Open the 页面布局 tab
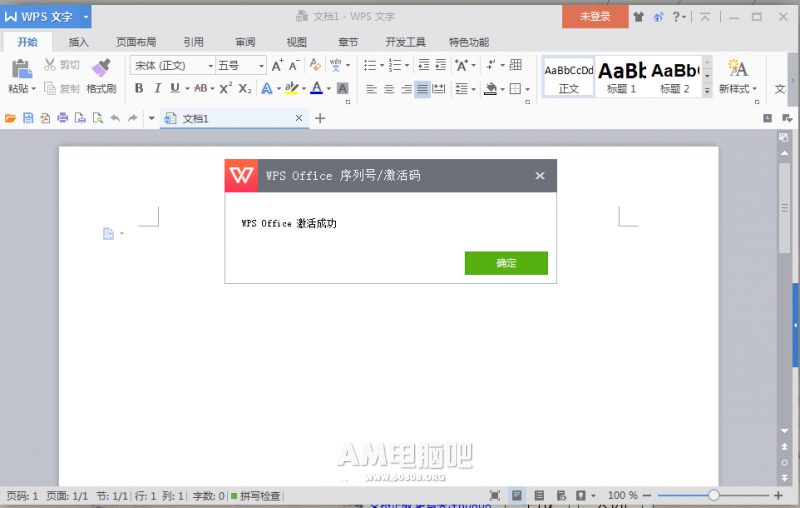800x508 pixels. (136, 42)
